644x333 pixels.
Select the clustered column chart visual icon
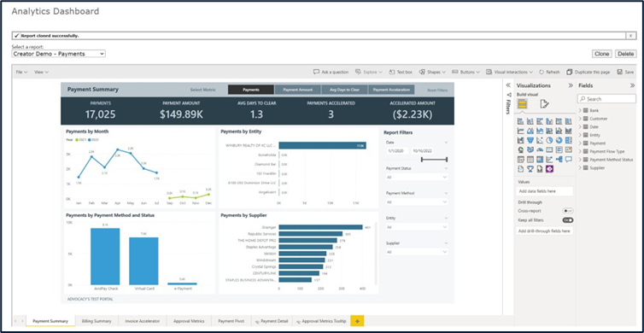(x=549, y=121)
